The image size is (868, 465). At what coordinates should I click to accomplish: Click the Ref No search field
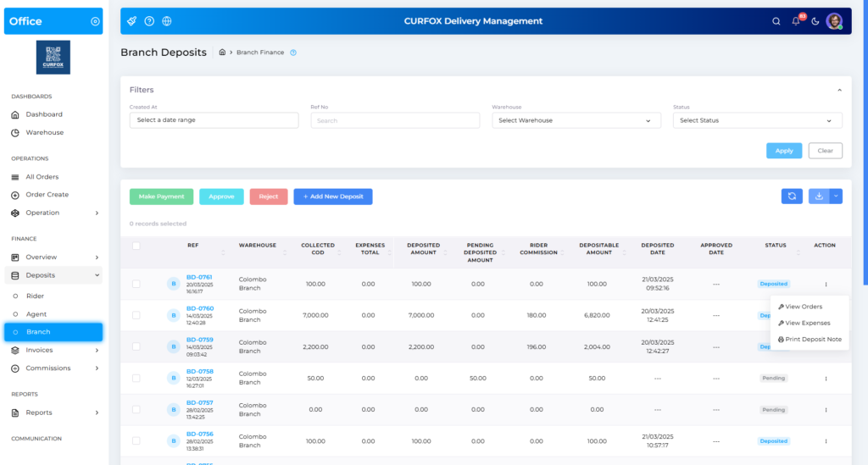click(x=395, y=120)
